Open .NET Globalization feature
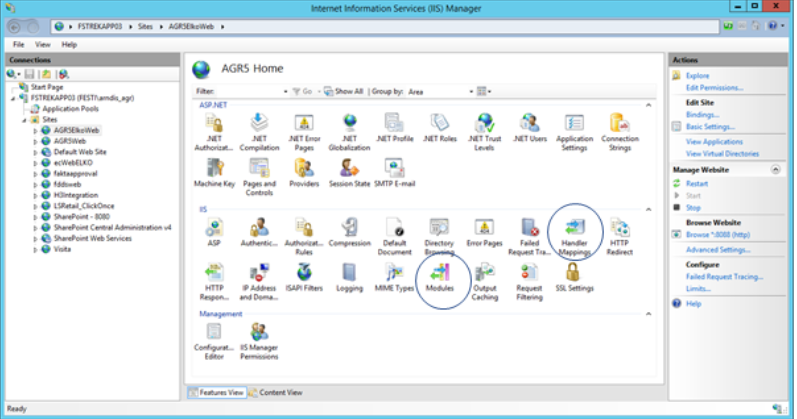This screenshot has width=797, height=419. (x=349, y=132)
